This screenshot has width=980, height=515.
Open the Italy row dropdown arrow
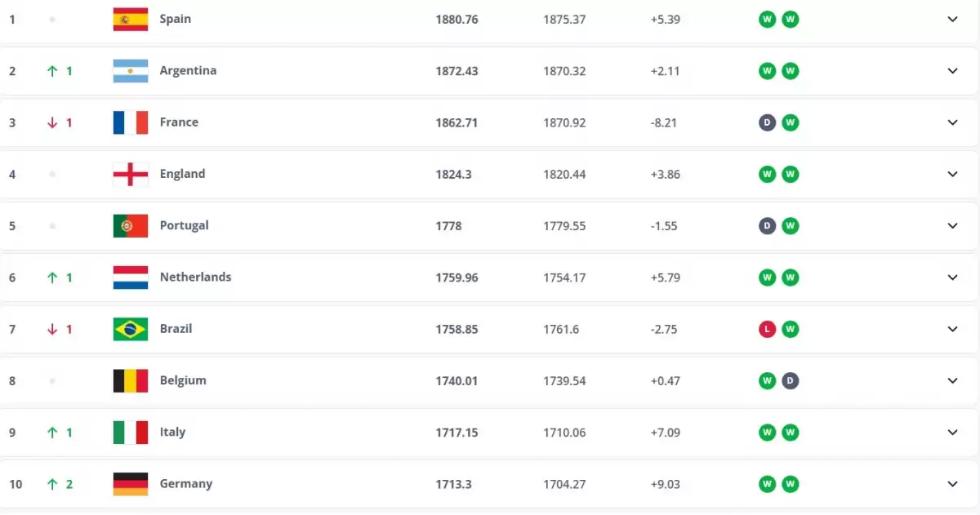click(x=952, y=433)
